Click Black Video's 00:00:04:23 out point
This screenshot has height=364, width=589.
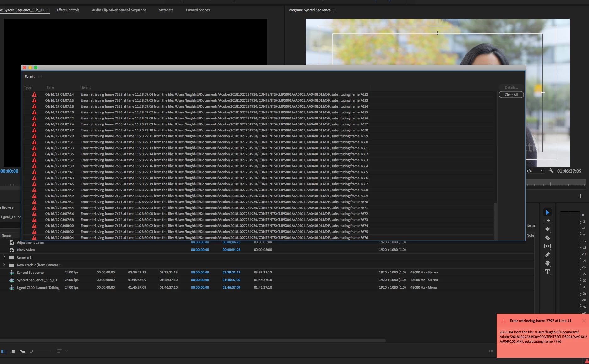coord(231,250)
